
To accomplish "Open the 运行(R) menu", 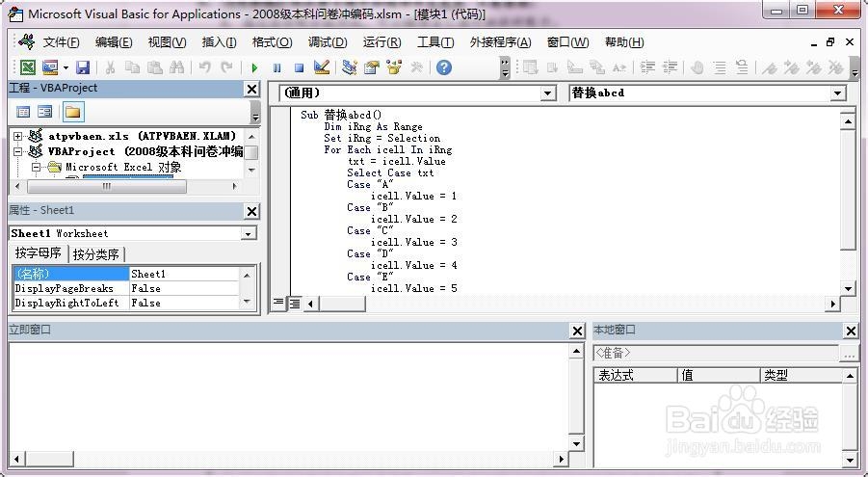I will [381, 42].
